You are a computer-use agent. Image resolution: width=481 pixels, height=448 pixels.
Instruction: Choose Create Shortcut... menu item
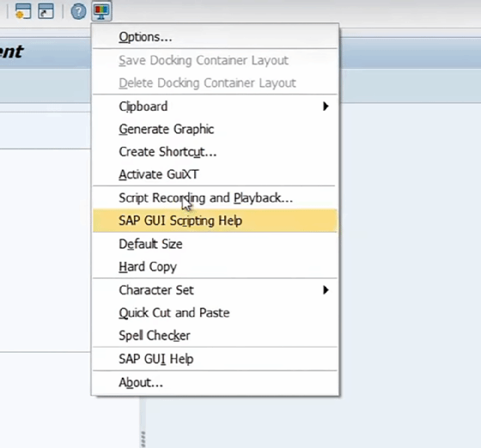click(215, 152)
